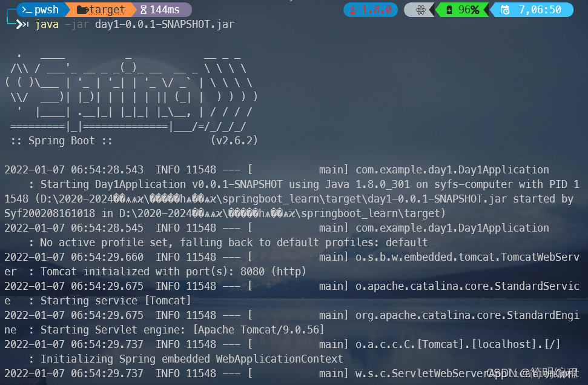This screenshot has width=588, height=385.
Task: Click timestamp '2022-01-07 06:54:28.545'
Action: tap(74, 228)
